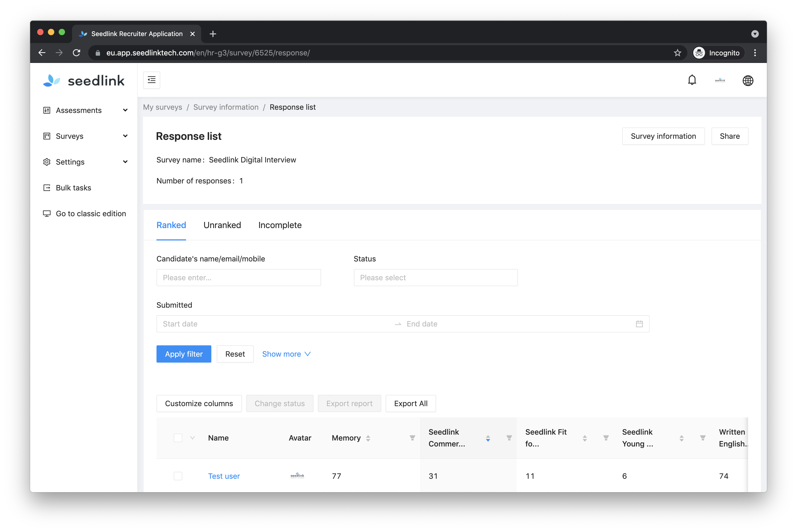Image resolution: width=797 pixels, height=532 pixels.
Task: Open the Status select dropdown
Action: [435, 278]
